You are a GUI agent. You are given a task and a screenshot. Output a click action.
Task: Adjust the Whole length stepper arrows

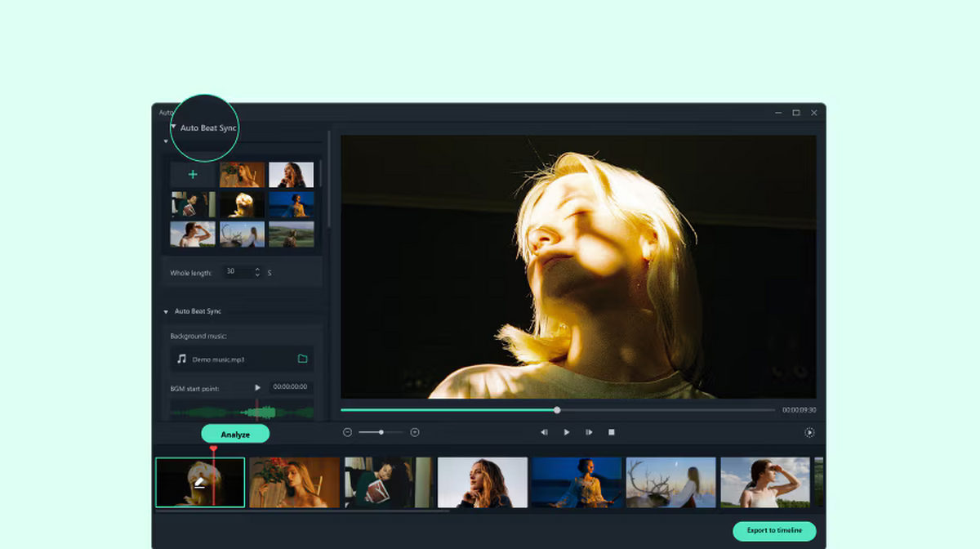point(257,272)
